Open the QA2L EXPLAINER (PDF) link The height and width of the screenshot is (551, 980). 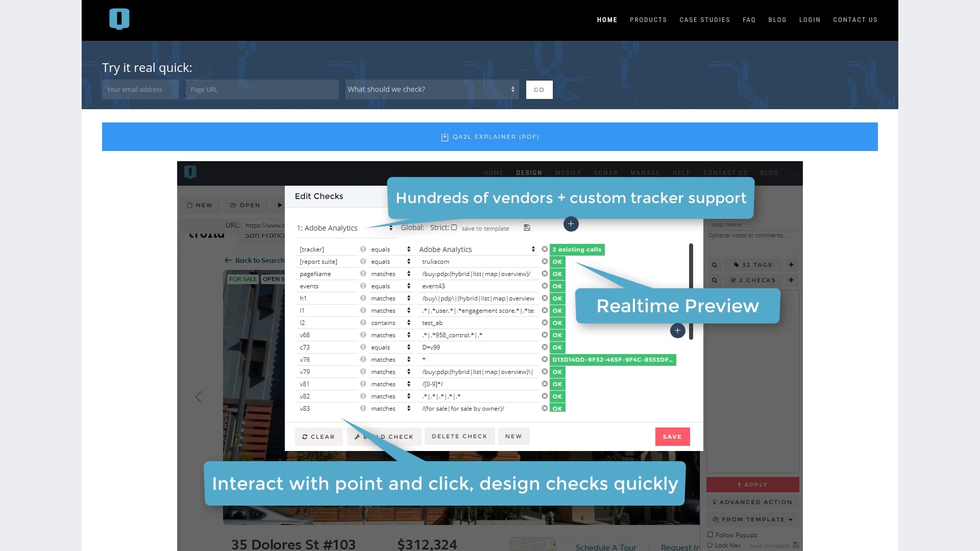coord(490,137)
